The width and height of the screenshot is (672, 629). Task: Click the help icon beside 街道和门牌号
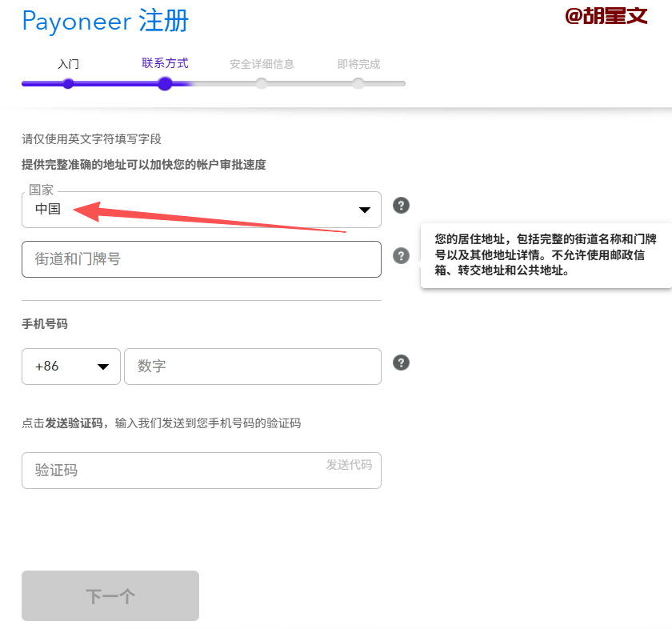coord(402,256)
